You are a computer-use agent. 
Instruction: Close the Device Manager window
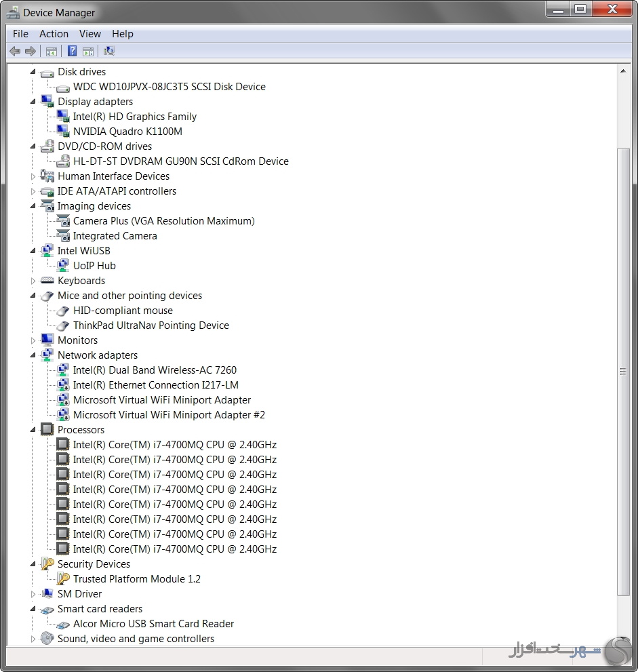(x=612, y=9)
